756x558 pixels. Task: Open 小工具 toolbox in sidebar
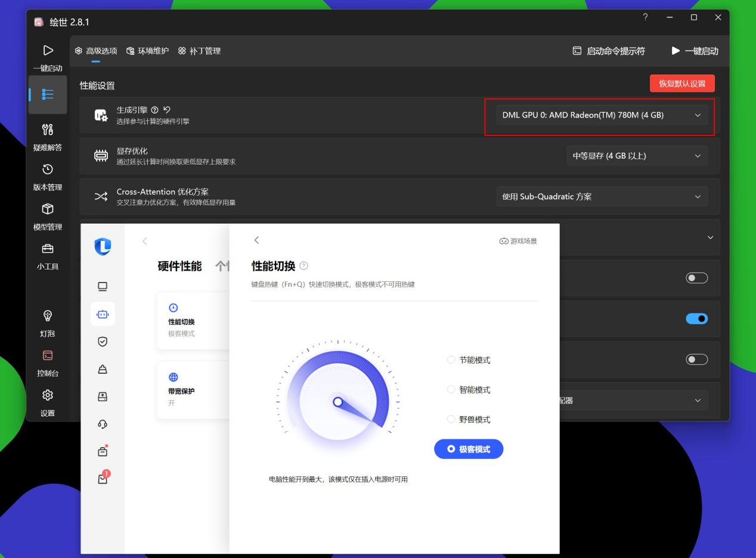[x=48, y=256]
